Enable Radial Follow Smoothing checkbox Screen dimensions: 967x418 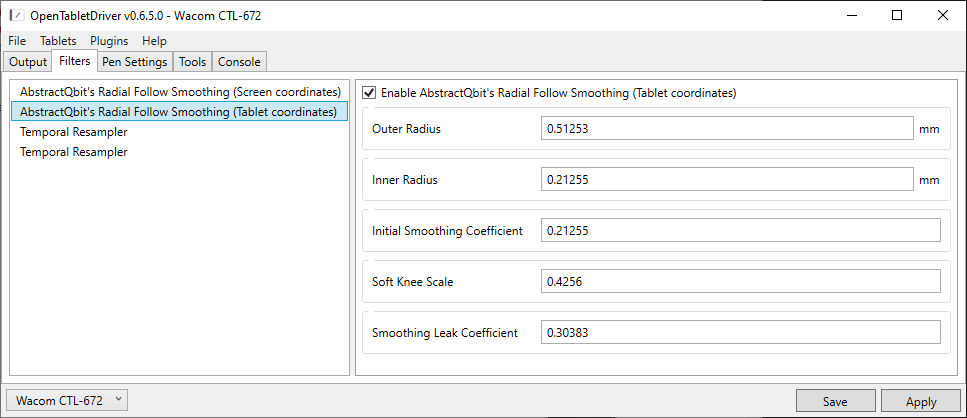point(369,93)
